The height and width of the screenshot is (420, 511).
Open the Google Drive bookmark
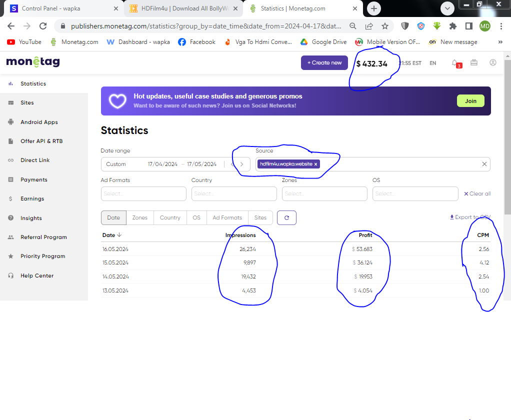tap(323, 42)
